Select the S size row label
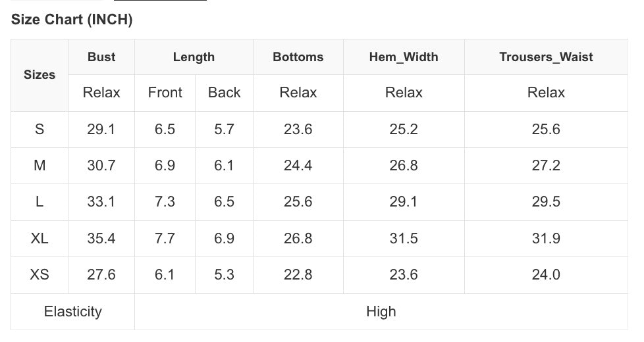 [x=40, y=130]
